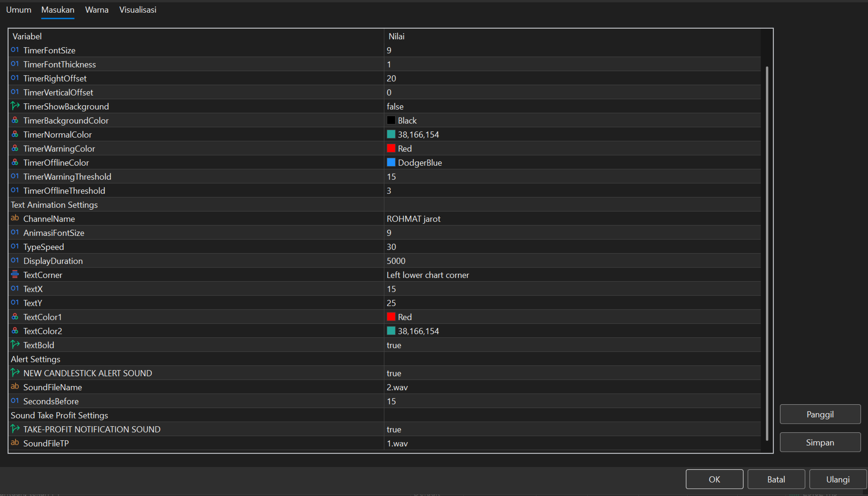Select the Text Animation Settings section row
The height and width of the screenshot is (496, 868).
[384, 204]
